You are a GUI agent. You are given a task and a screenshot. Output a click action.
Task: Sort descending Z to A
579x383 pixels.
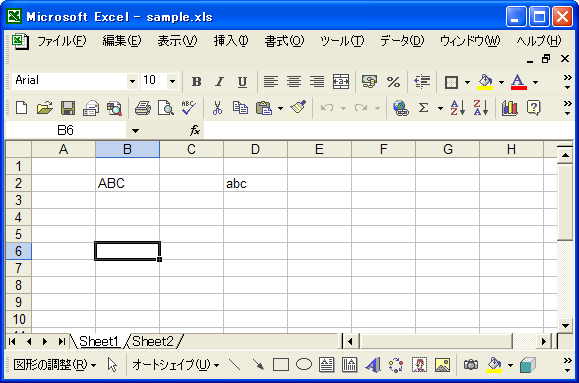480,108
